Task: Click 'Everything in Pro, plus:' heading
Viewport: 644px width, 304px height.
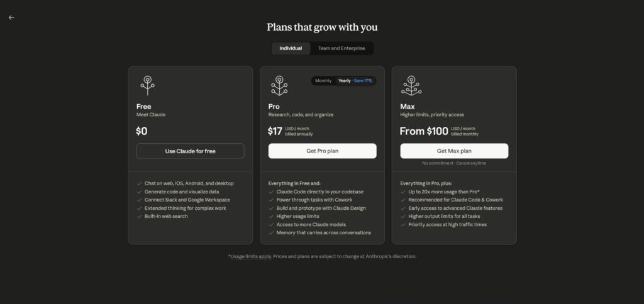Action: (426, 183)
